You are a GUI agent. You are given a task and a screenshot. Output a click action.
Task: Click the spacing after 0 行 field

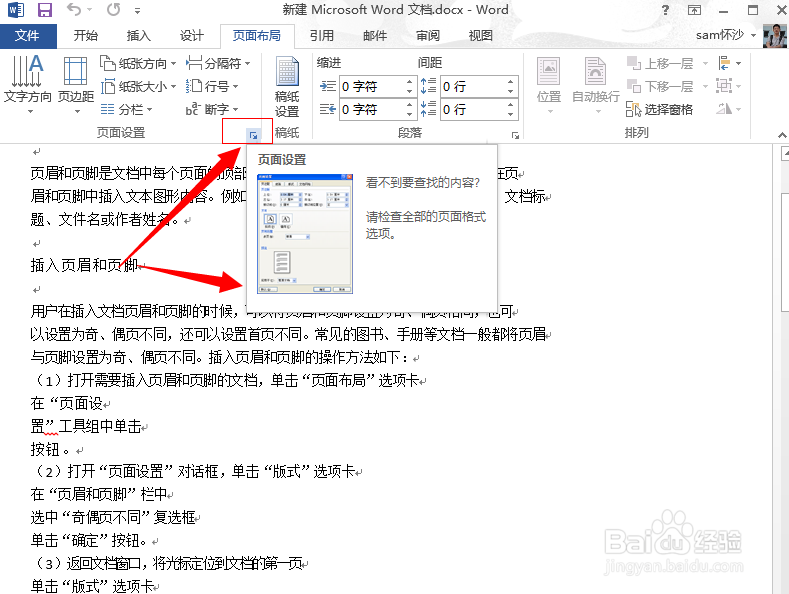pyautogui.click(x=473, y=109)
